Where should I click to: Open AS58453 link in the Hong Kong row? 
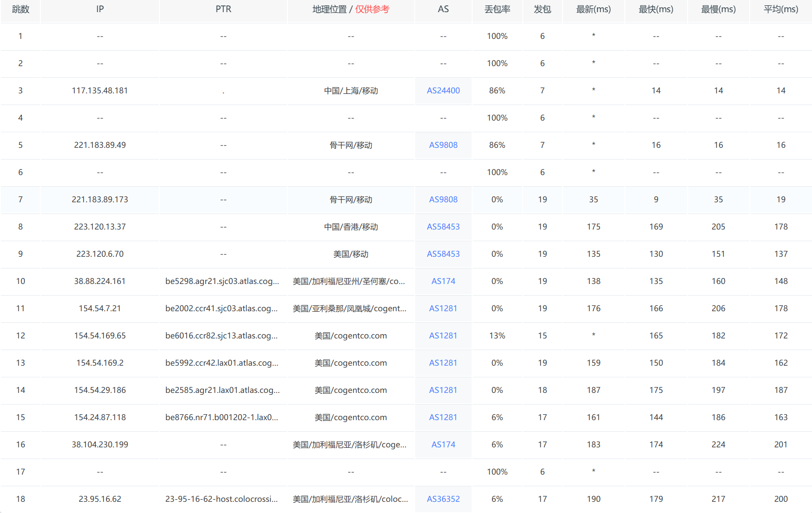443,227
